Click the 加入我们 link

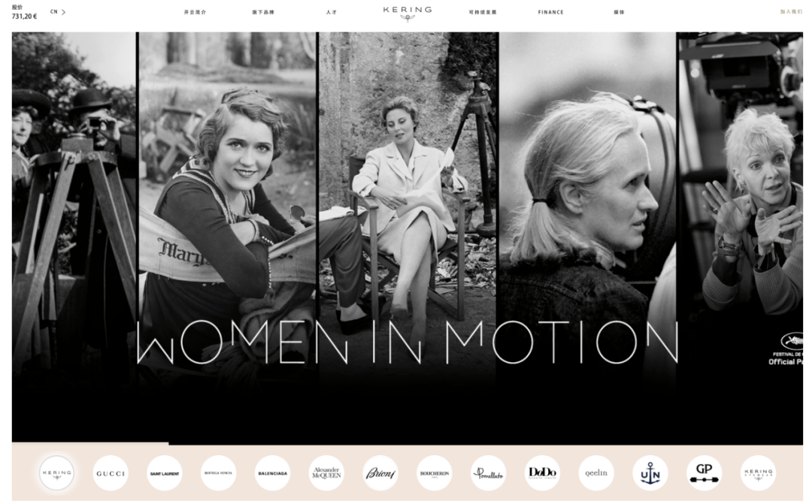[x=790, y=12]
